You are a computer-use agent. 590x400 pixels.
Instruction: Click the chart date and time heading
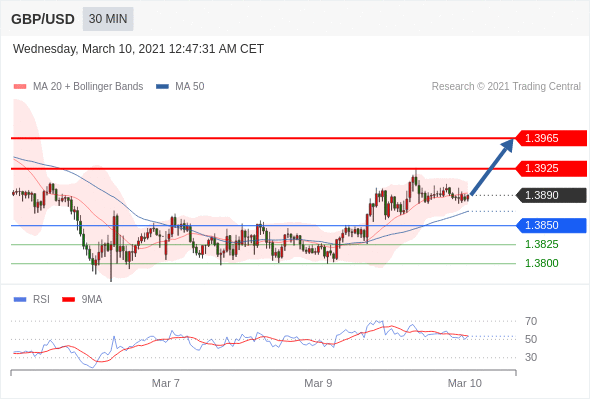coord(138,49)
